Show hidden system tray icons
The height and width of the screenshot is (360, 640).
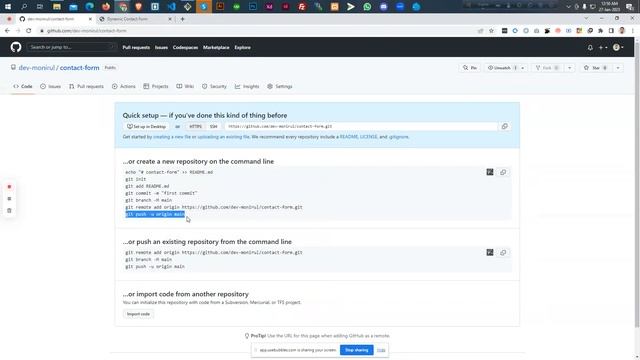568,7
